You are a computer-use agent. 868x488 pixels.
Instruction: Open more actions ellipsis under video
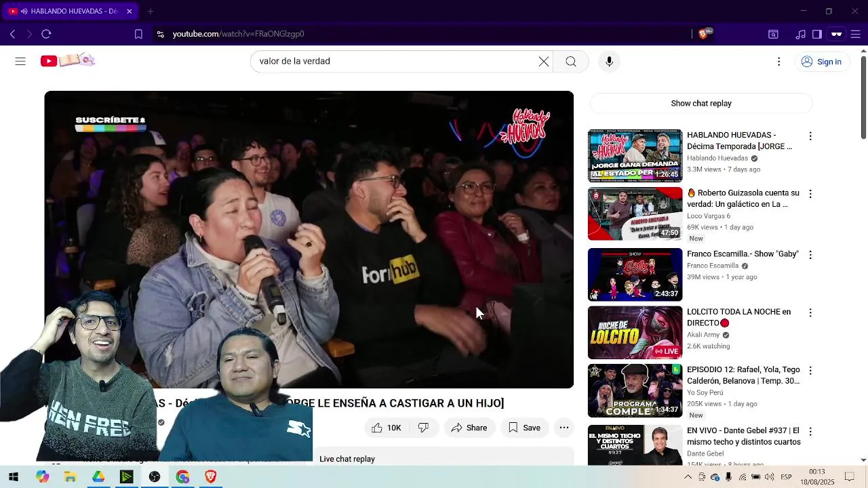coord(564,428)
